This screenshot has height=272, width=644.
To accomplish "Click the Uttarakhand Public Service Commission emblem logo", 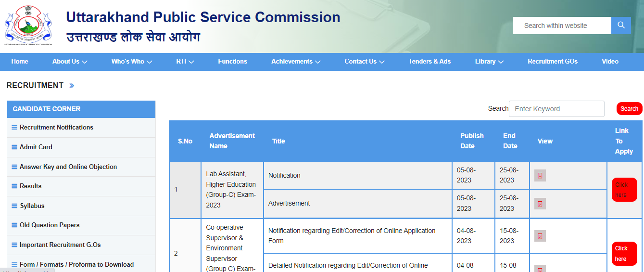I will [x=28, y=26].
